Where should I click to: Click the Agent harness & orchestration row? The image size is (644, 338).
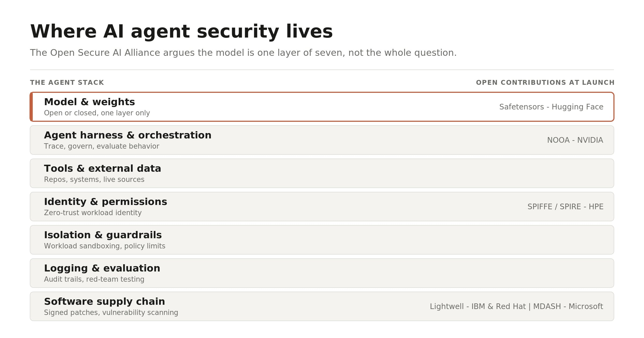click(322, 140)
